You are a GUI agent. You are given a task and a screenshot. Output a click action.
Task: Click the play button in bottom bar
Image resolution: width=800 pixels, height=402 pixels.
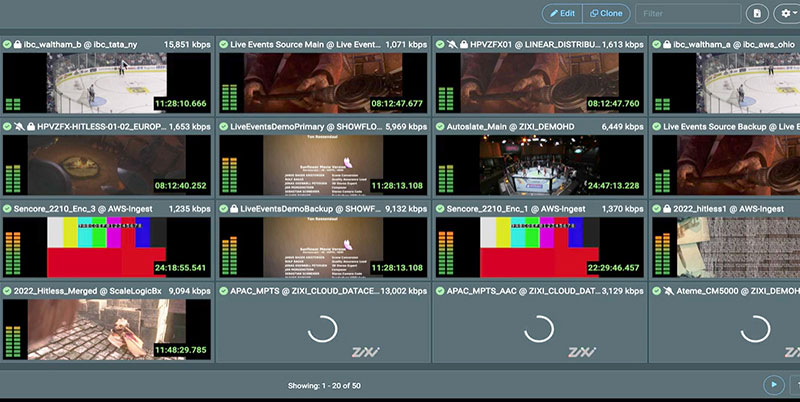(774, 385)
